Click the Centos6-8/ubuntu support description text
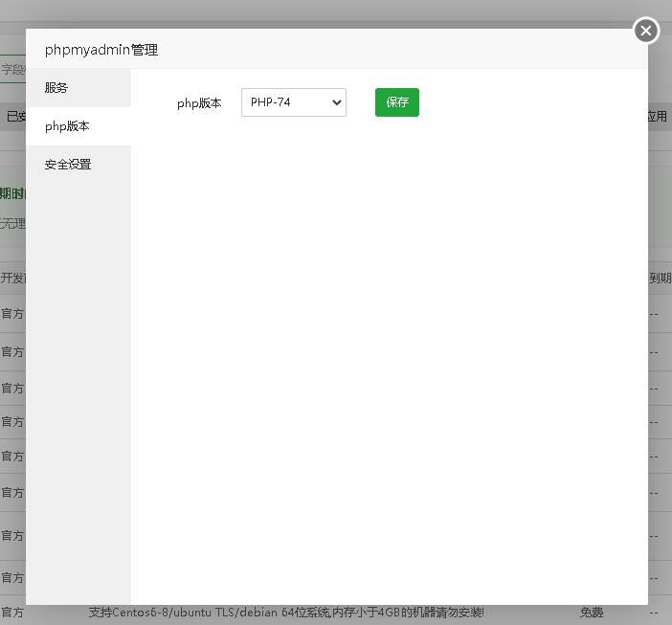Image resolution: width=672 pixels, height=625 pixels. 286,613
